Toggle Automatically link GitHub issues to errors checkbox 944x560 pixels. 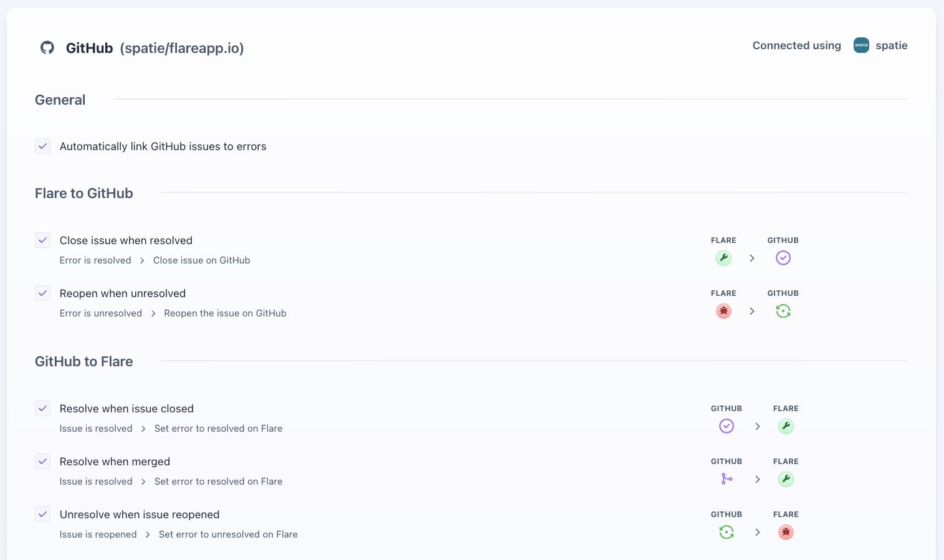(43, 146)
